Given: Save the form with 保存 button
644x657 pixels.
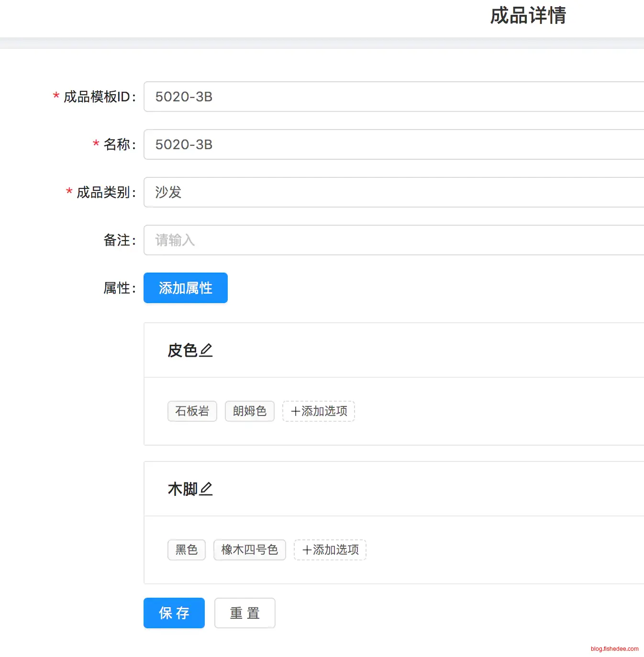Looking at the screenshot, I should tap(174, 613).
